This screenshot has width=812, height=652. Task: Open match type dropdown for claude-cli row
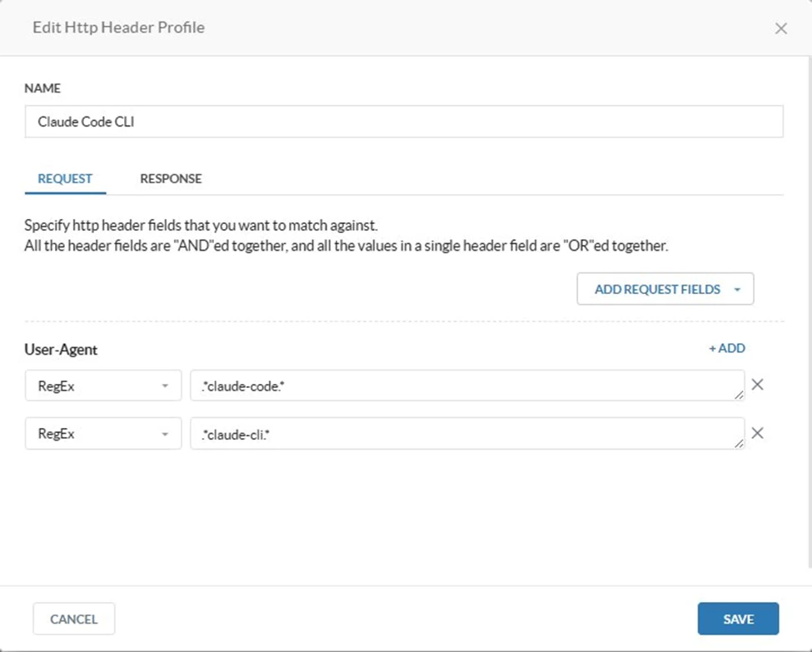pyautogui.click(x=103, y=434)
